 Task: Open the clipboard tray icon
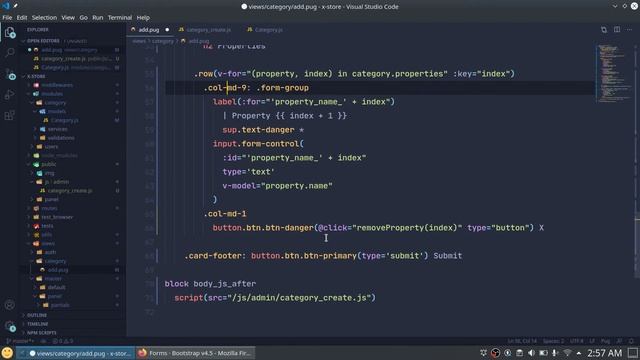519,353
